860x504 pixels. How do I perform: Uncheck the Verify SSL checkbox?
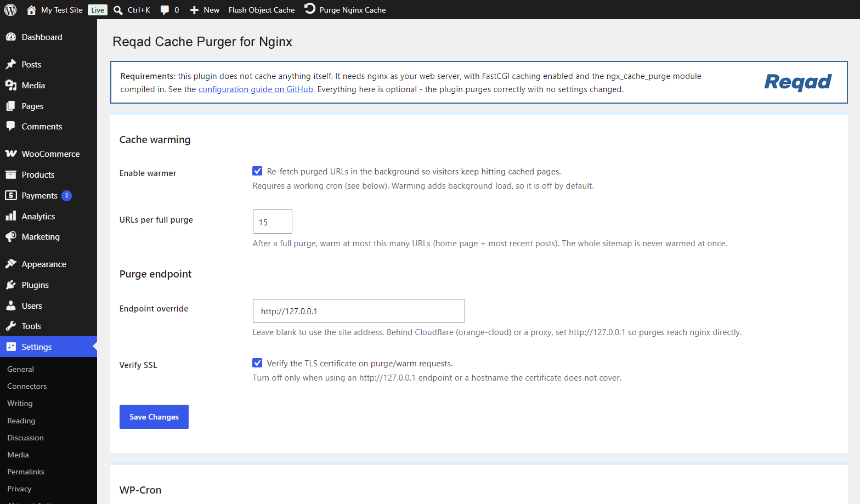pyautogui.click(x=257, y=363)
